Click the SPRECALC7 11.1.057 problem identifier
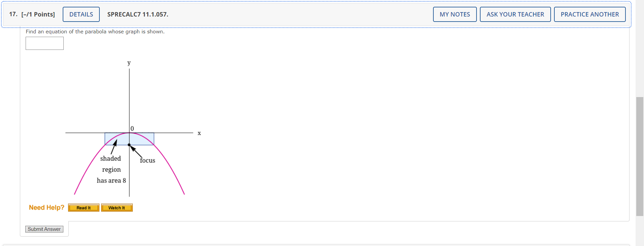 coord(137,14)
